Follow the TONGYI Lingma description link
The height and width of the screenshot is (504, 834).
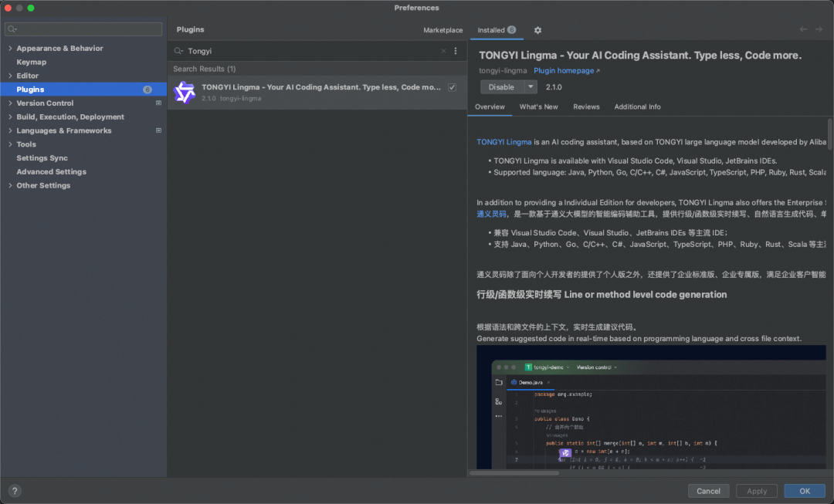click(503, 142)
